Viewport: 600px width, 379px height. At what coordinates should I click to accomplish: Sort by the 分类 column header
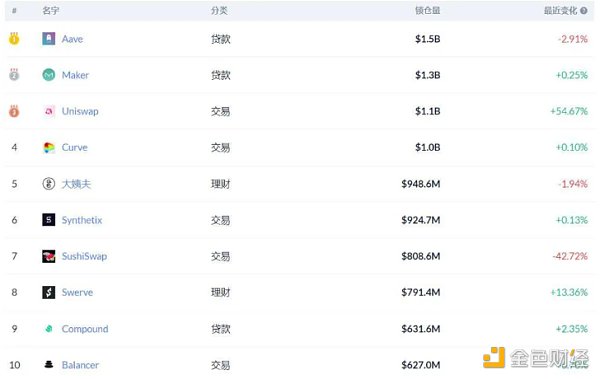point(219,11)
